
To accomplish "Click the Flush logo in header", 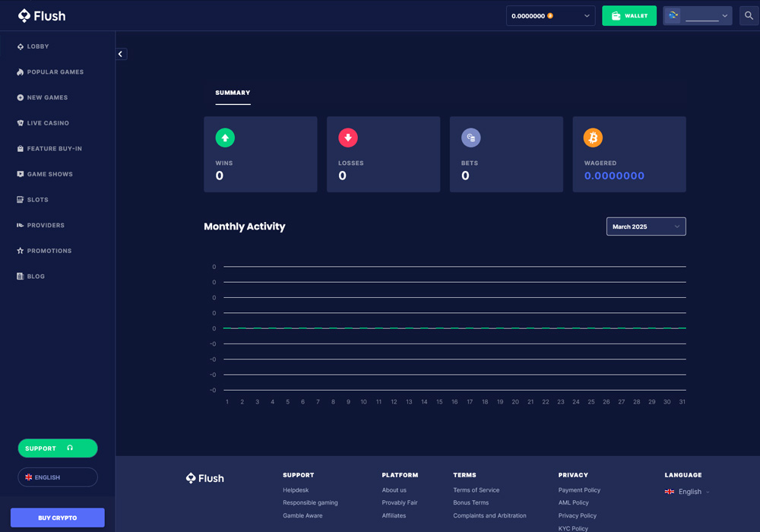I will 42,16.
